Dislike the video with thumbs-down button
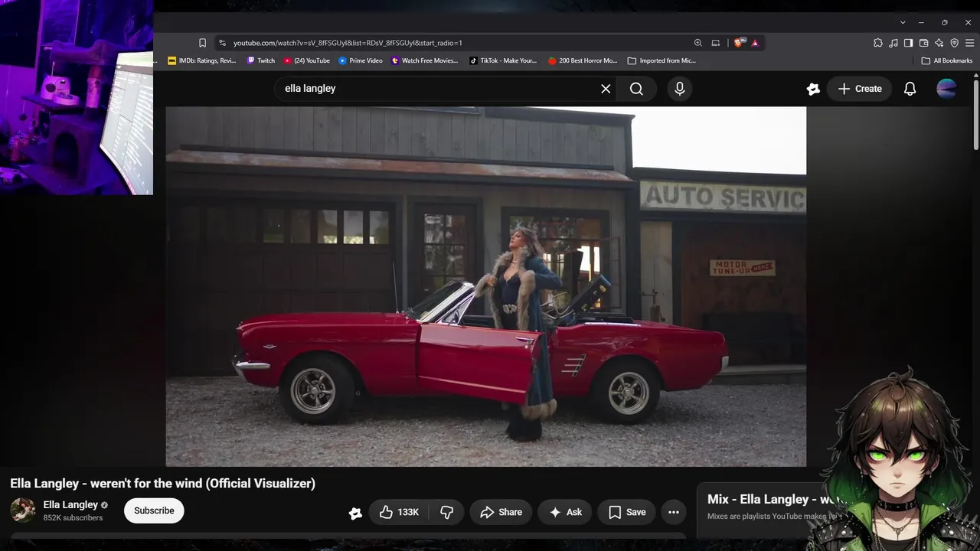Screen dimensions: 980x551 point(446,512)
